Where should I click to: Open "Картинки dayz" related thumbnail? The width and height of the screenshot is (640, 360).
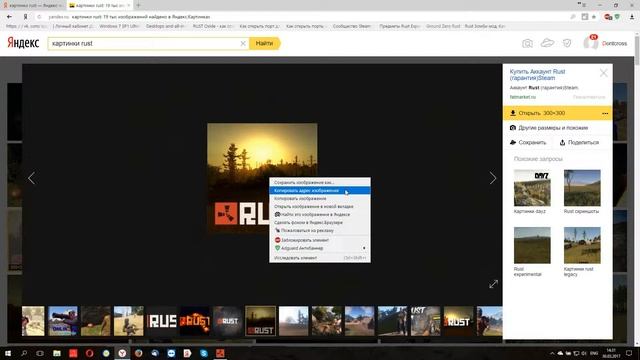pos(532,188)
